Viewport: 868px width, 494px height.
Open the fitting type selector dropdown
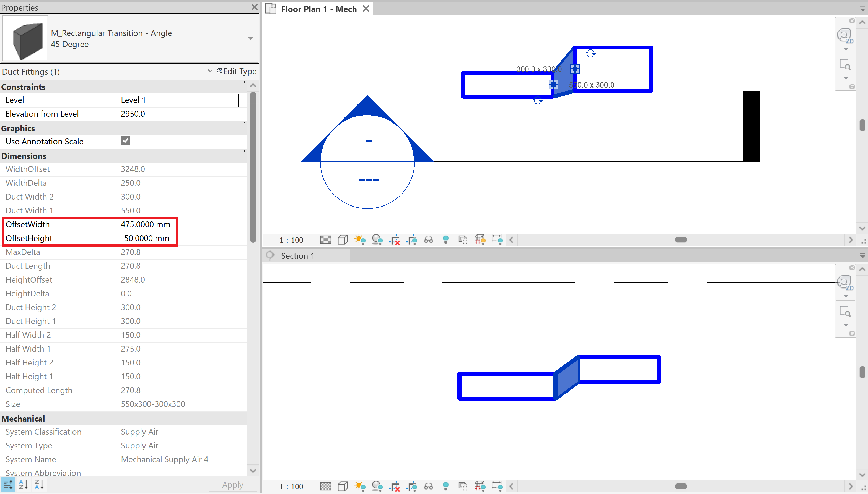click(250, 38)
